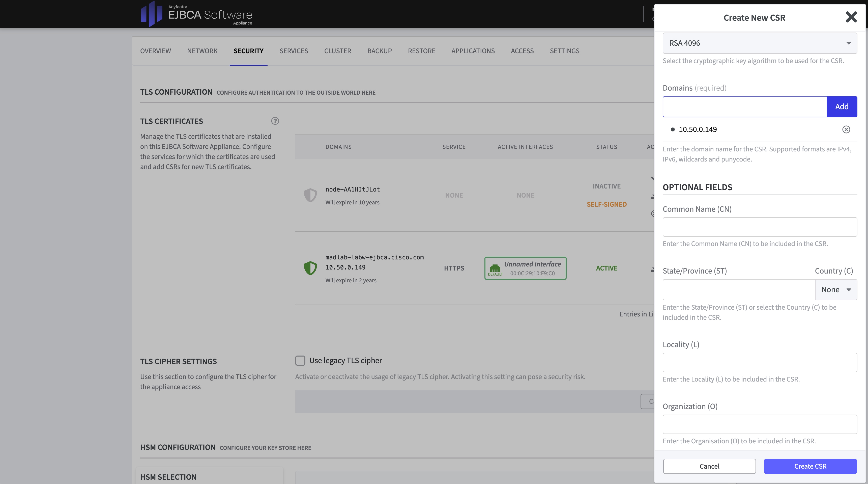Click the ACTIVE status label

point(606,268)
